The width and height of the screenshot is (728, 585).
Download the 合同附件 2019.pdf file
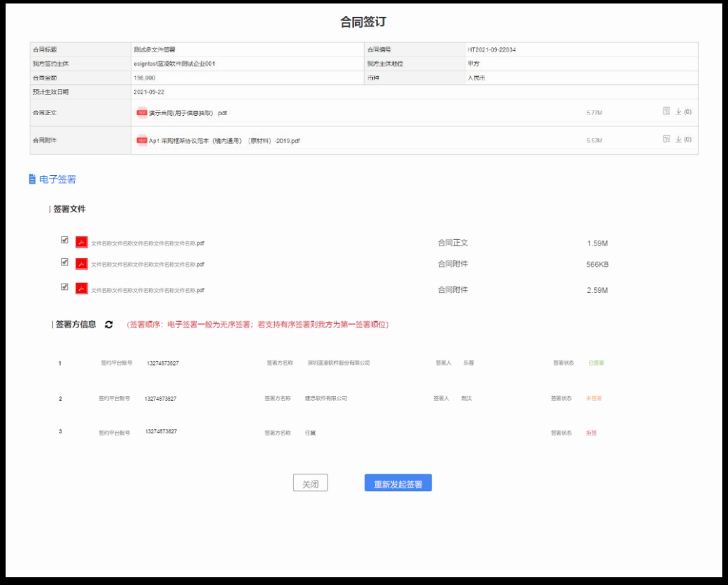(x=679, y=139)
